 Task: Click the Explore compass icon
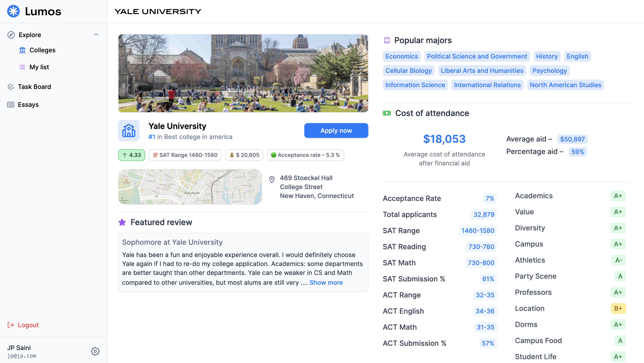point(11,35)
